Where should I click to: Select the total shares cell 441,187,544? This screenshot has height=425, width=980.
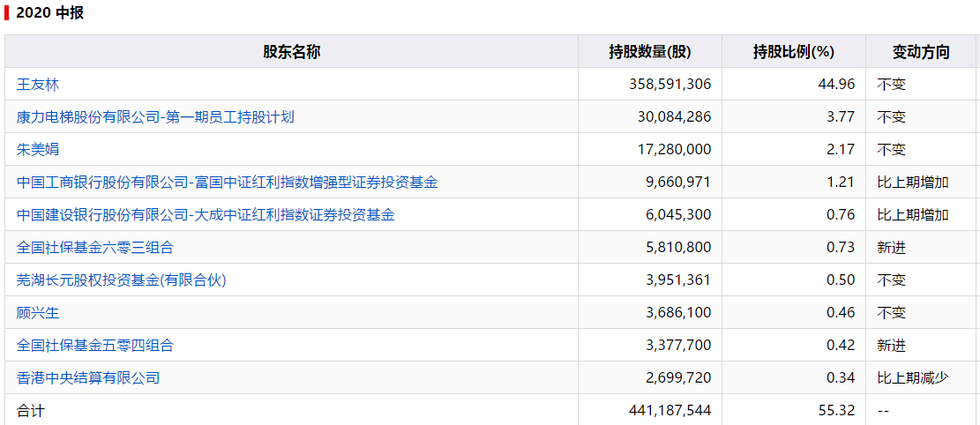click(670, 411)
